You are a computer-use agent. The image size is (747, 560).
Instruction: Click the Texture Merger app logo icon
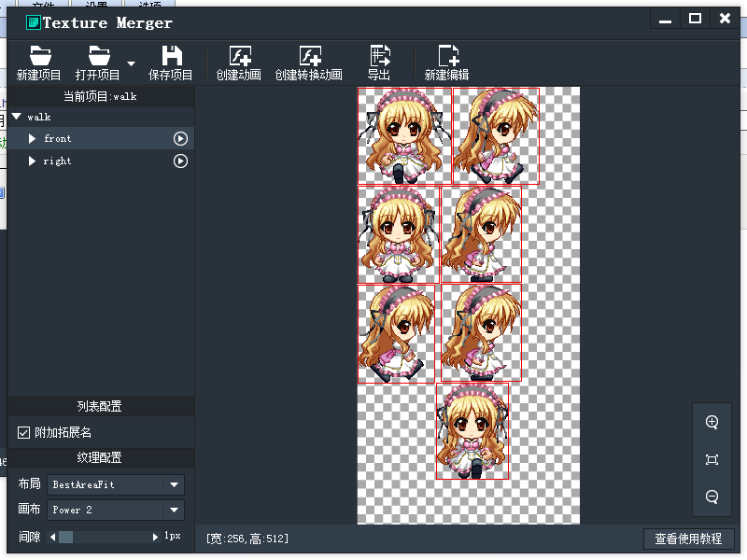tap(33, 22)
